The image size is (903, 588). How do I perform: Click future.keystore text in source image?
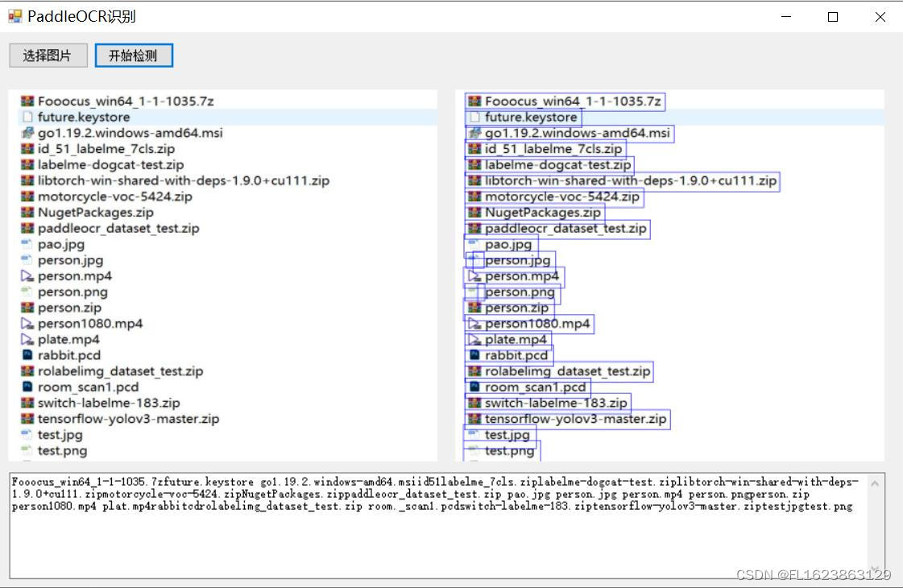(84, 117)
